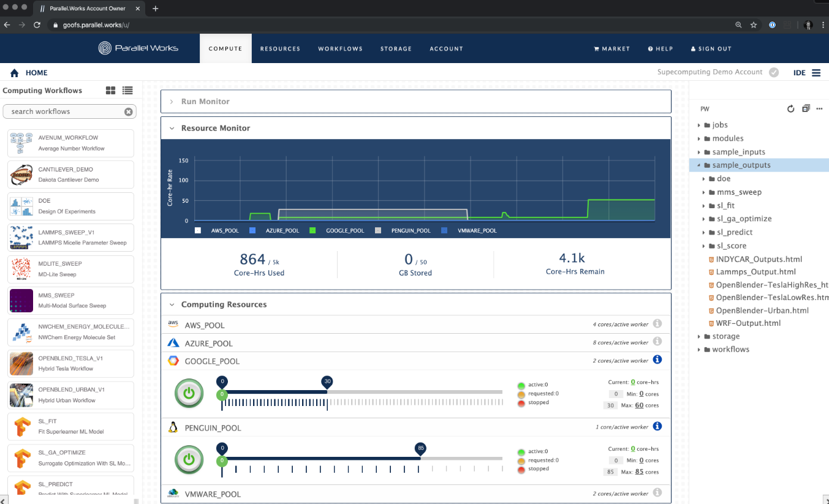Click GOOGLE_POOL minimum slider handle at 0

(x=222, y=382)
